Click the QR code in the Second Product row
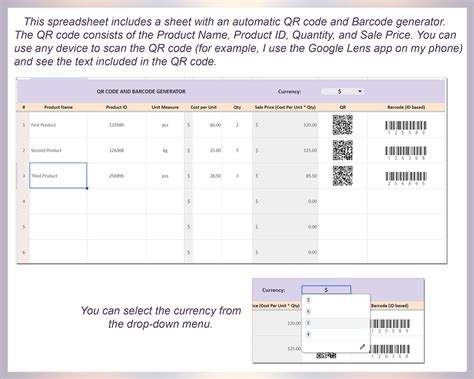This screenshot has width=474, height=379. (x=342, y=150)
